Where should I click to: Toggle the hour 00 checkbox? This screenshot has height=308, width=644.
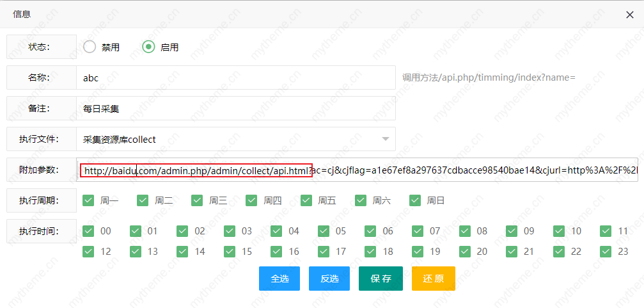click(x=89, y=231)
